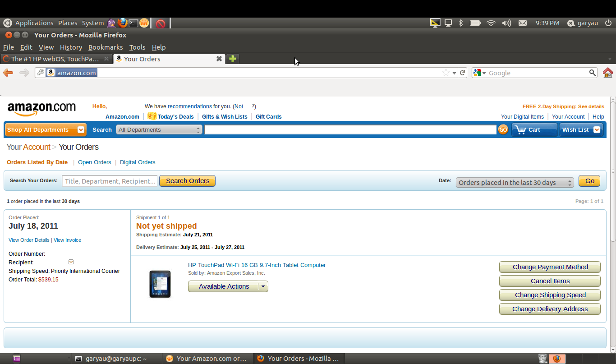Click Change Payment Method button
Image resolution: width=616 pixels, height=364 pixels.
550,267
